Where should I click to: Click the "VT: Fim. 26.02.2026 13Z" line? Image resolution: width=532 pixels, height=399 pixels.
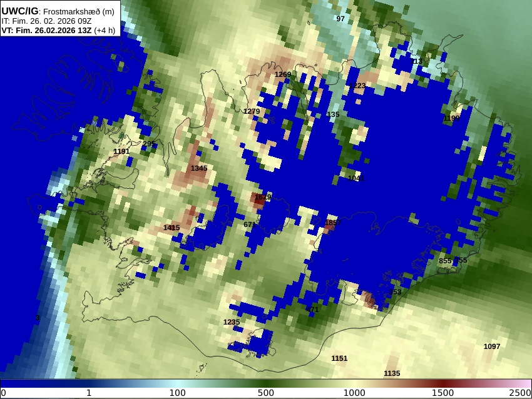pyautogui.click(x=46, y=30)
